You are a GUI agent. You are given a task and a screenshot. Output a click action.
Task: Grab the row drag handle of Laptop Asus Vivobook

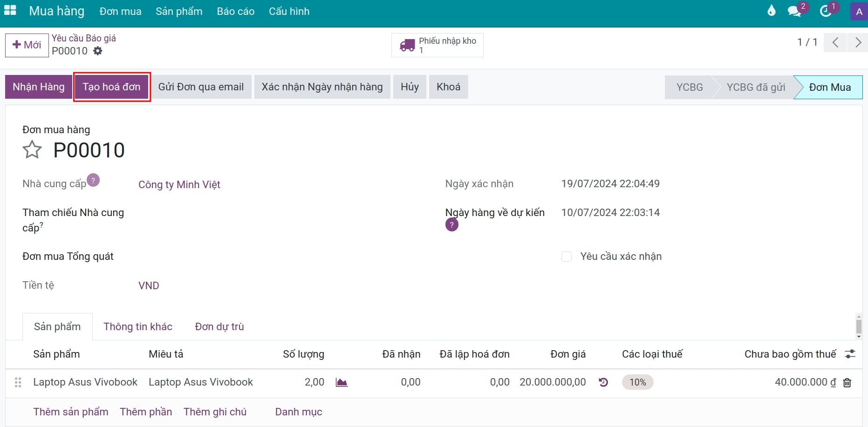[18, 383]
